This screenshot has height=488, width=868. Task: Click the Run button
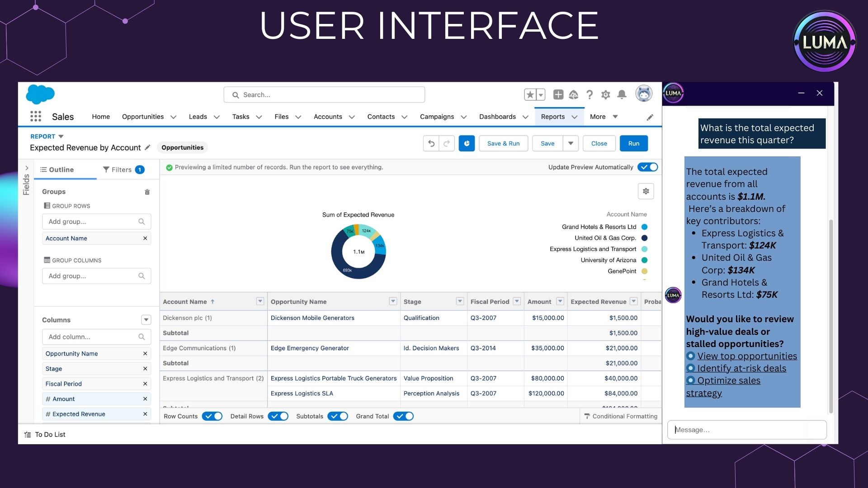633,143
